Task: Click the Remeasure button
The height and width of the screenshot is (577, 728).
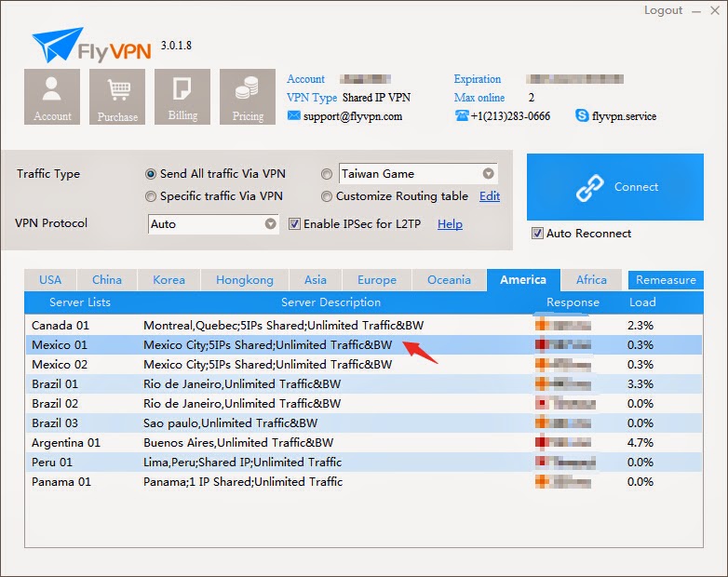Action: (666, 280)
